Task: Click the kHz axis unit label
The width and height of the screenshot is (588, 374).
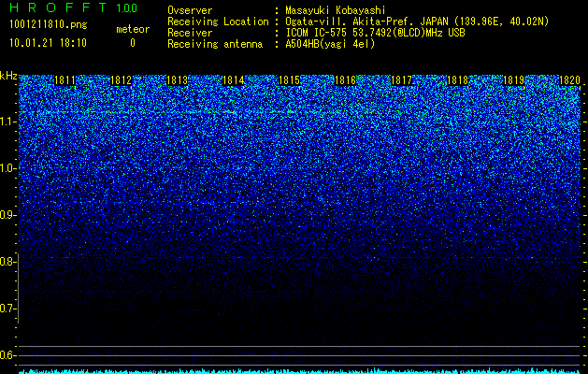Action: point(8,76)
